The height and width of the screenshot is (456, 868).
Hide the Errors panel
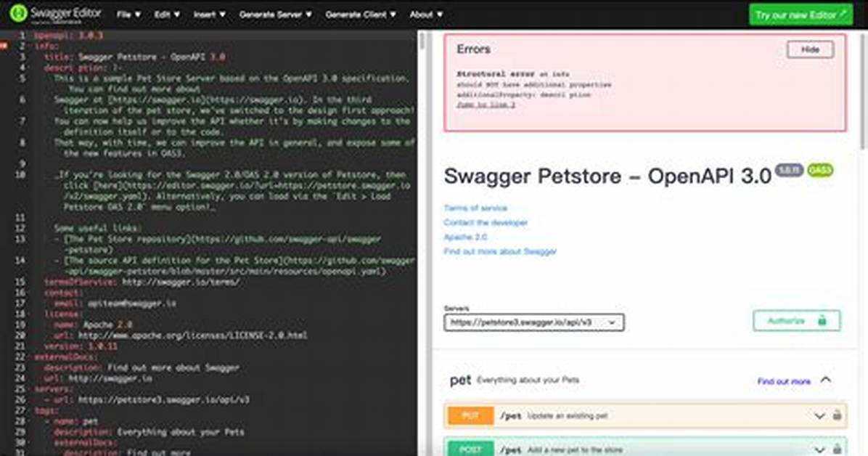coord(810,49)
